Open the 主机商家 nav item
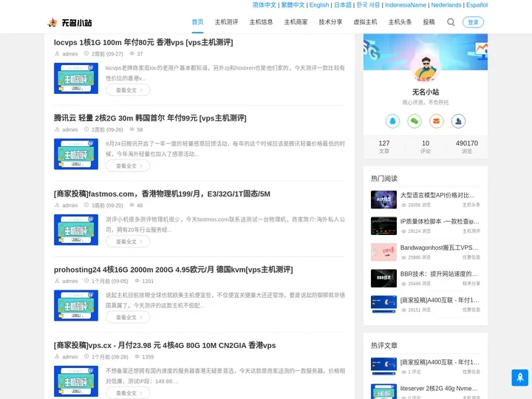The width and height of the screenshot is (532, 399). tap(296, 22)
